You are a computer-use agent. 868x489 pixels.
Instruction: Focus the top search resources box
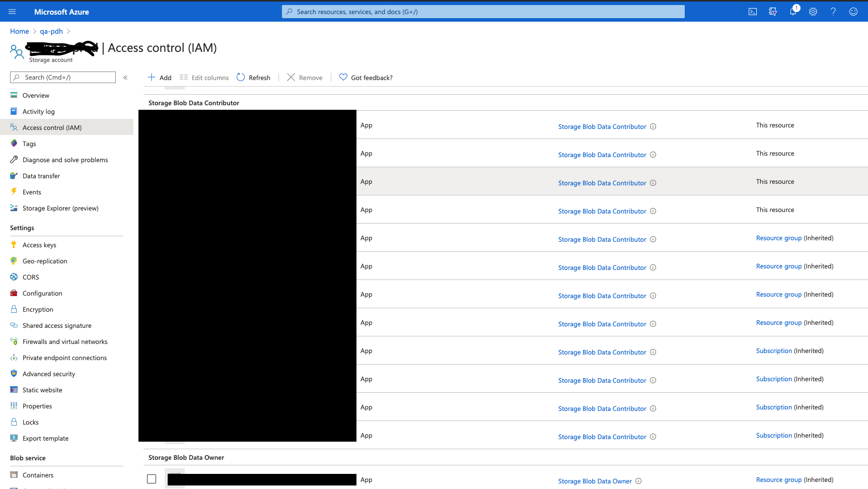483,12
